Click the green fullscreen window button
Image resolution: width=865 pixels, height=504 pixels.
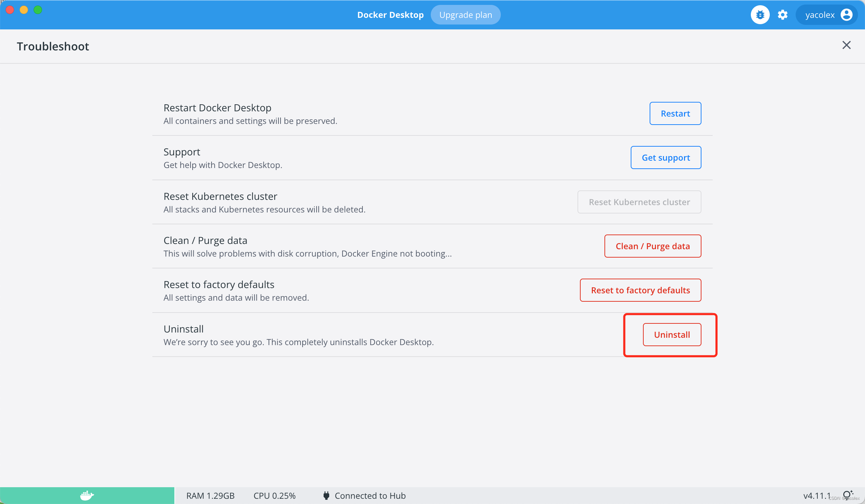[x=38, y=10]
